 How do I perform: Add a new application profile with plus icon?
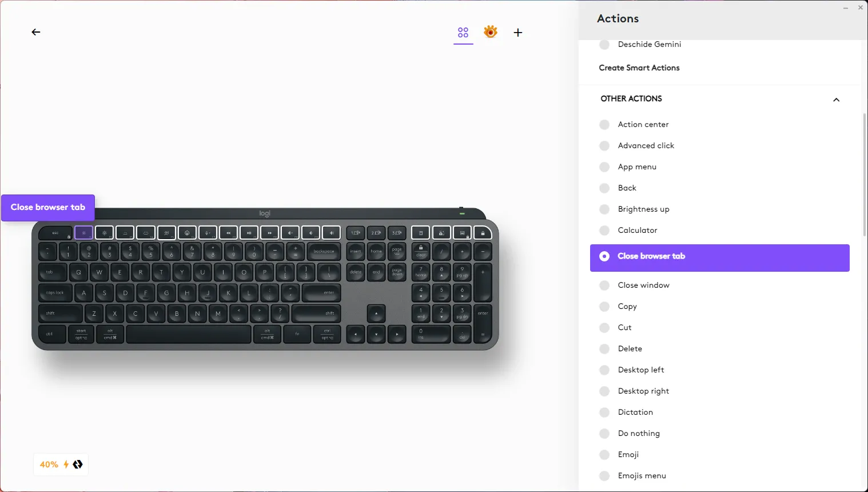point(518,33)
